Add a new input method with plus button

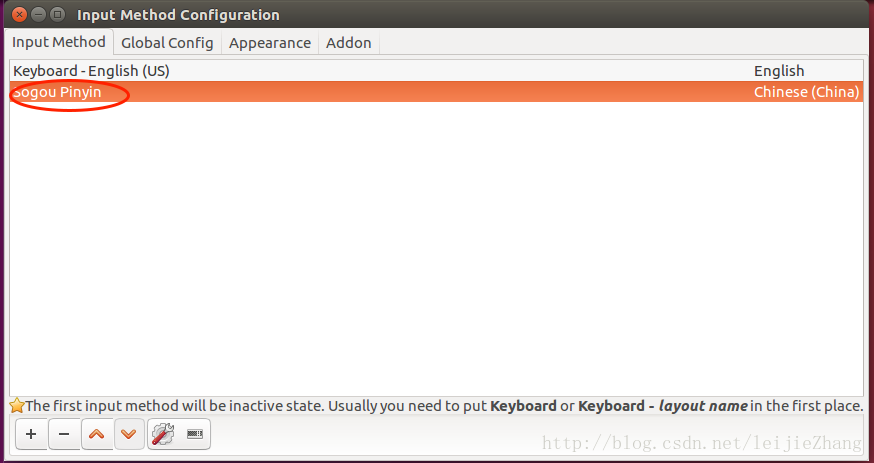point(31,434)
